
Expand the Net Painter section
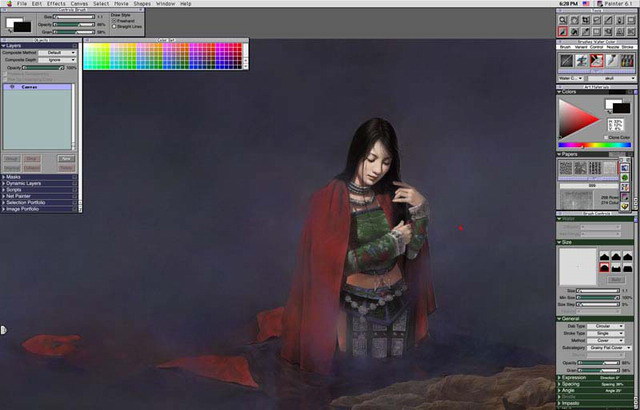tap(4, 196)
